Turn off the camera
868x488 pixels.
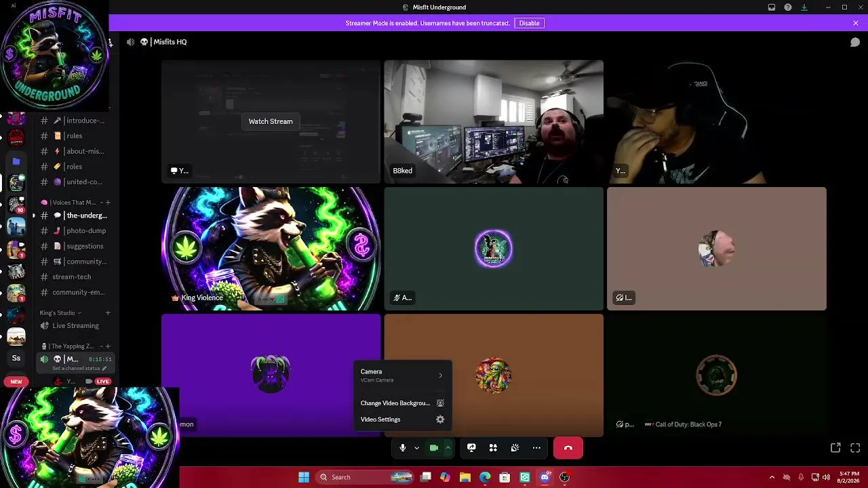[434, 448]
